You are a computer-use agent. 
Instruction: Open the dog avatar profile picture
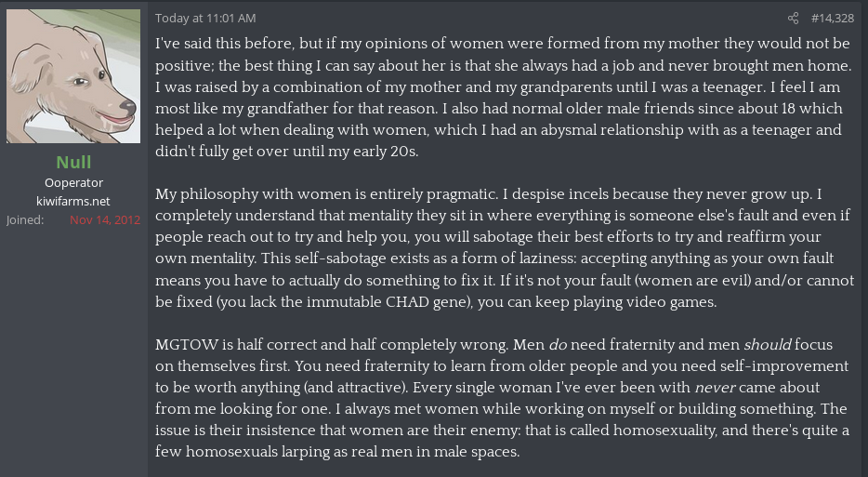(73, 76)
